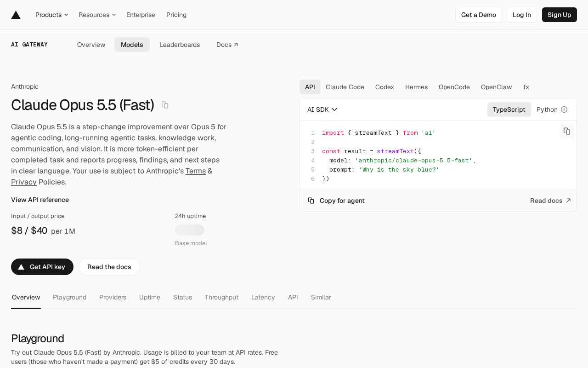
Task: Click the triangle icon in Get API key
Action: (x=21, y=267)
